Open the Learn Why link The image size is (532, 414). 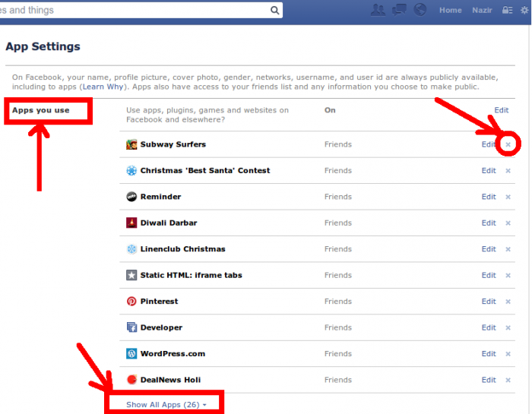(x=103, y=87)
